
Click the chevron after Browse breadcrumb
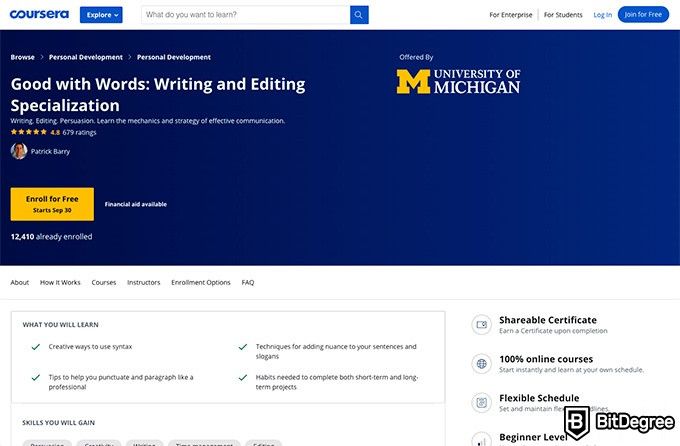42,57
